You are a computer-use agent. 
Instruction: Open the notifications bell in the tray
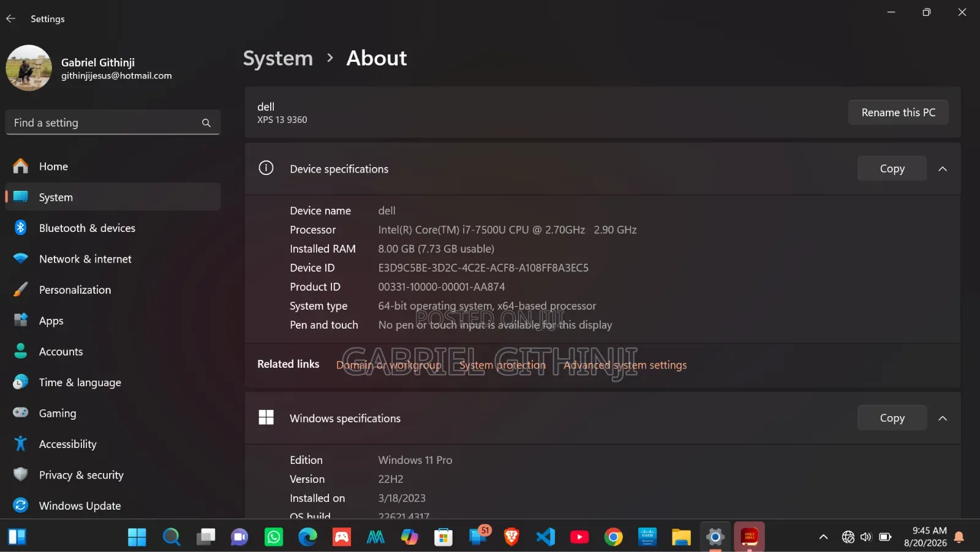[x=959, y=537]
